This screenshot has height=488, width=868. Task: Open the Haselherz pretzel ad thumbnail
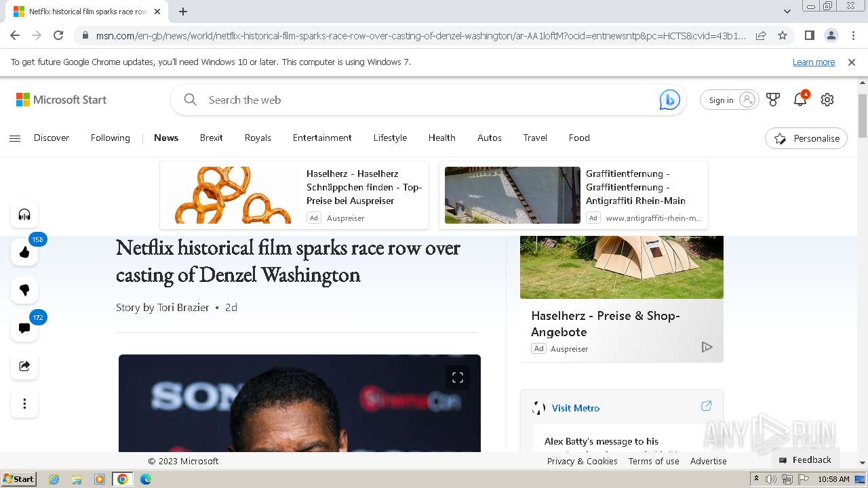(233, 195)
